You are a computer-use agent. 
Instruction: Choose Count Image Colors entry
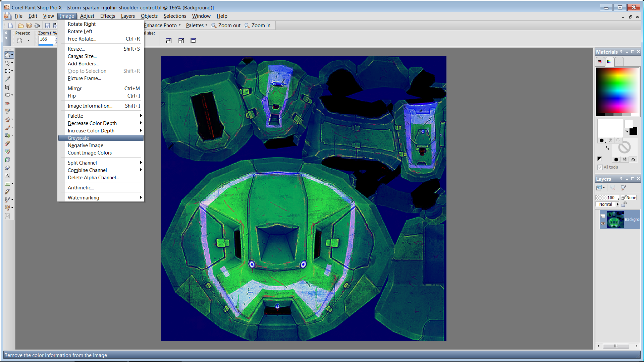click(101, 153)
